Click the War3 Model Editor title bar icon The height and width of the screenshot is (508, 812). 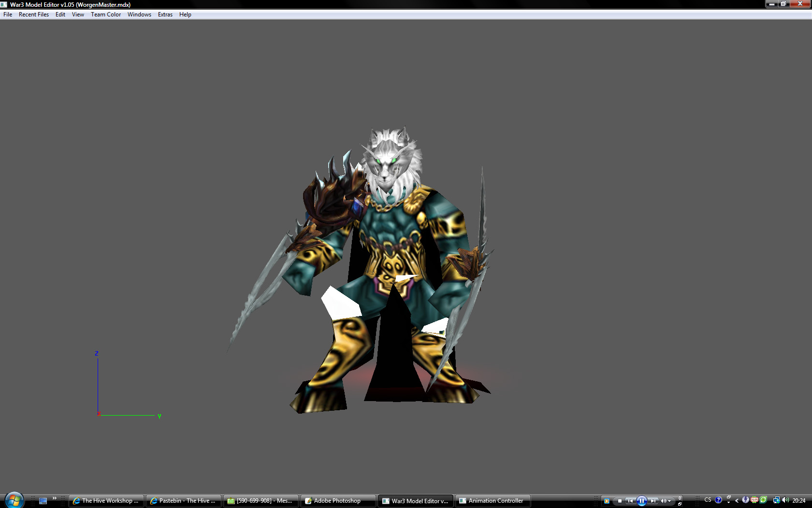[4, 4]
